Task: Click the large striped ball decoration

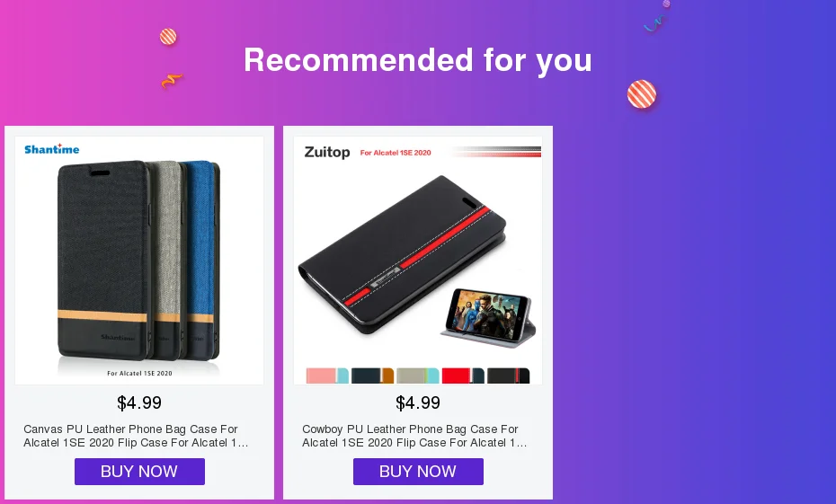Action: 642,94
